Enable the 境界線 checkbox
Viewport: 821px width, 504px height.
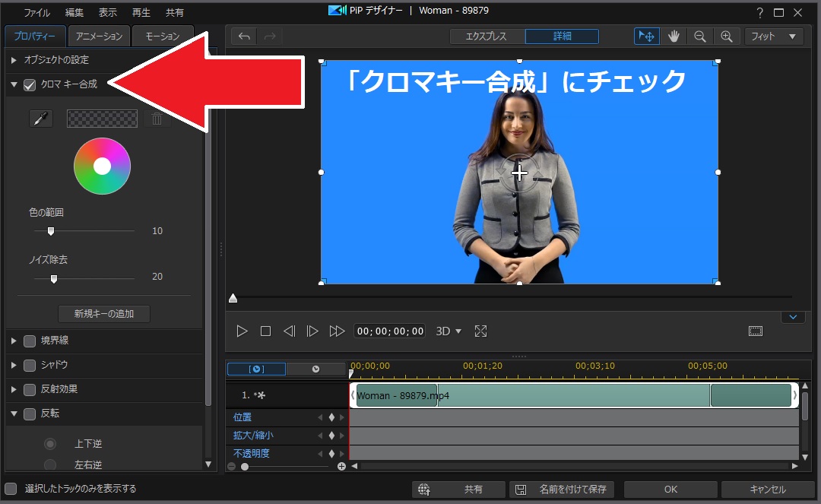point(30,341)
